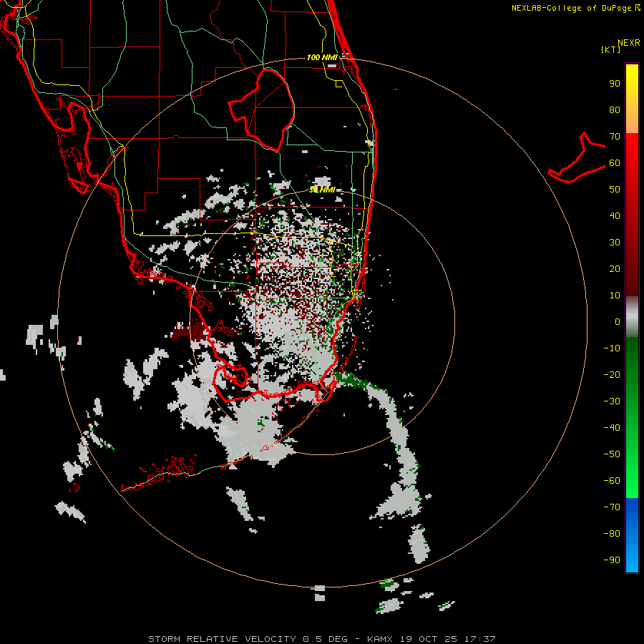Click the -50 scale label
The image size is (644, 644).
point(612,454)
